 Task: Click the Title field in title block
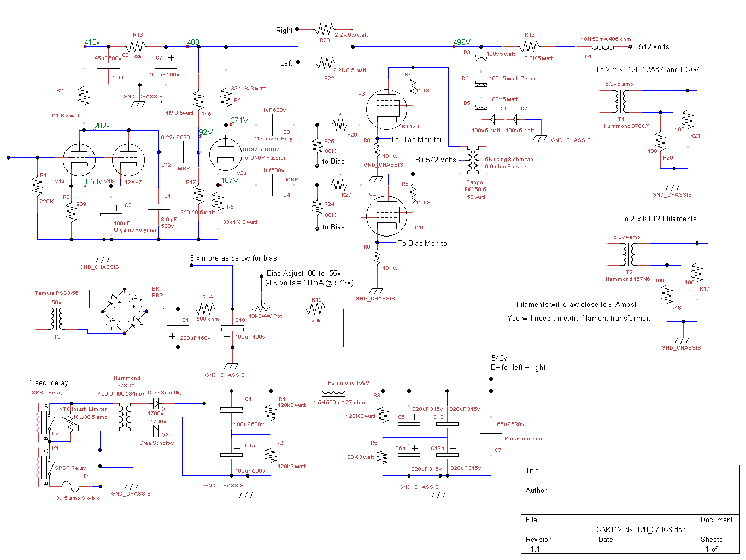point(630,474)
